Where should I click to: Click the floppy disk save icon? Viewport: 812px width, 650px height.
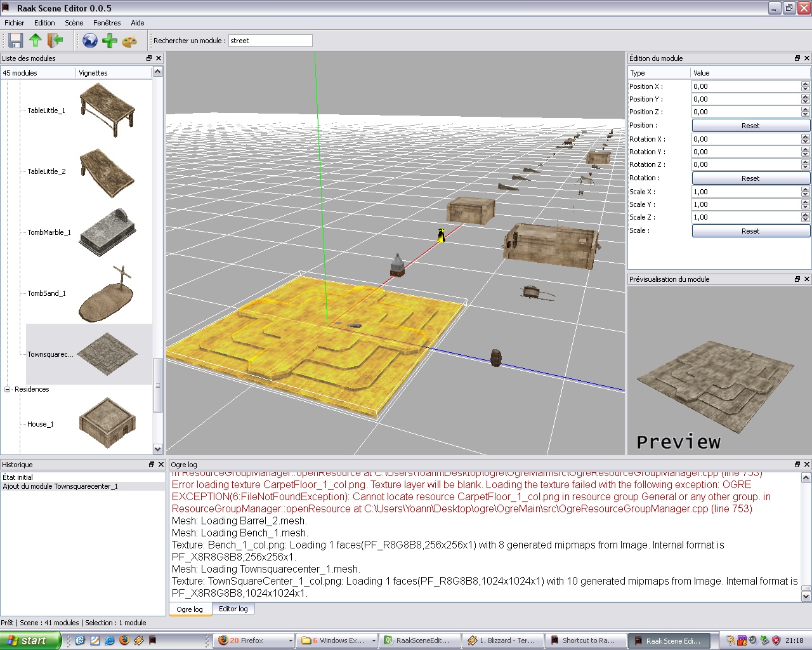pyautogui.click(x=15, y=41)
